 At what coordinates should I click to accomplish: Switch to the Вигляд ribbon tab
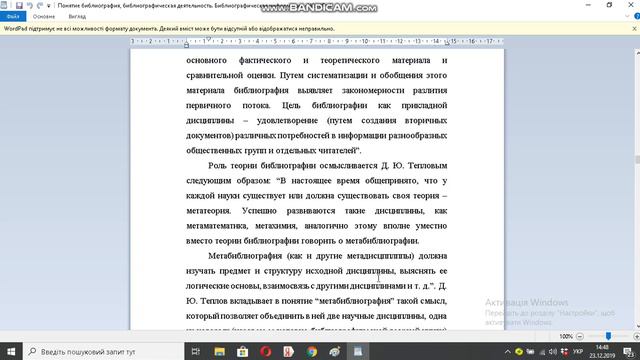[x=77, y=16]
